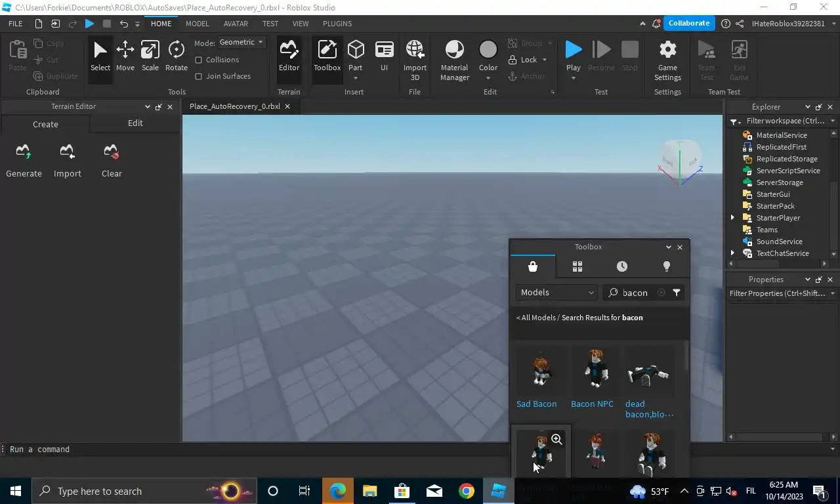Click Clear terrain icon
This screenshot has width=840, height=504.
point(111,161)
